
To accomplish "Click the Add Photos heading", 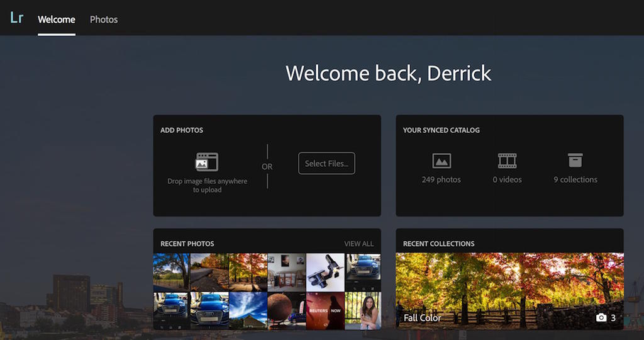I will [x=182, y=130].
